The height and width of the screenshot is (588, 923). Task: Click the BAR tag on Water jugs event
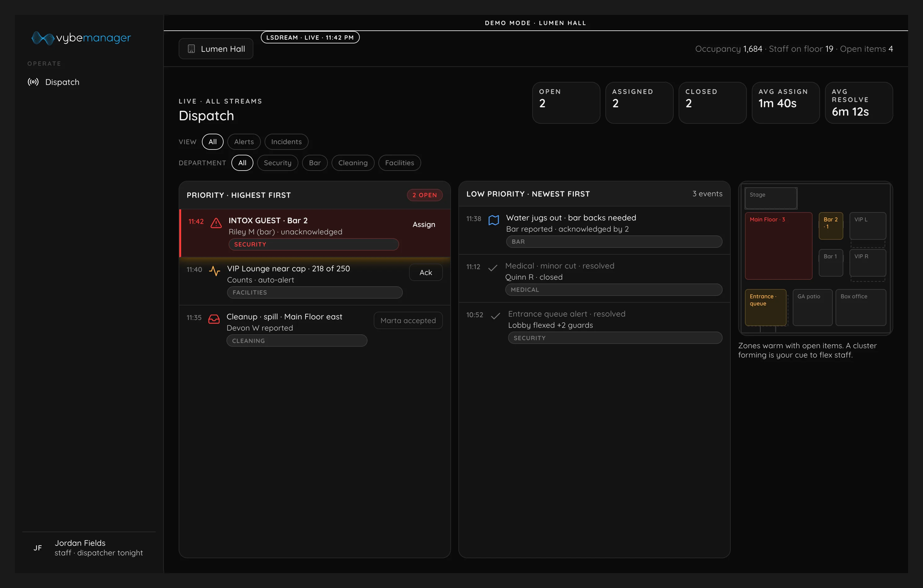click(x=614, y=242)
